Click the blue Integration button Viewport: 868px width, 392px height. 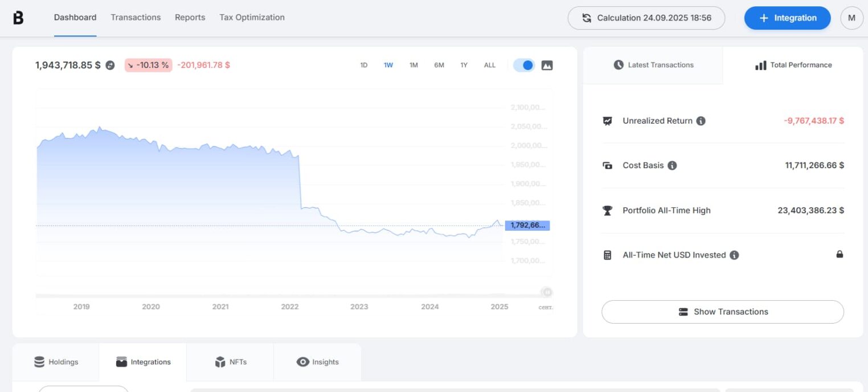coord(787,18)
